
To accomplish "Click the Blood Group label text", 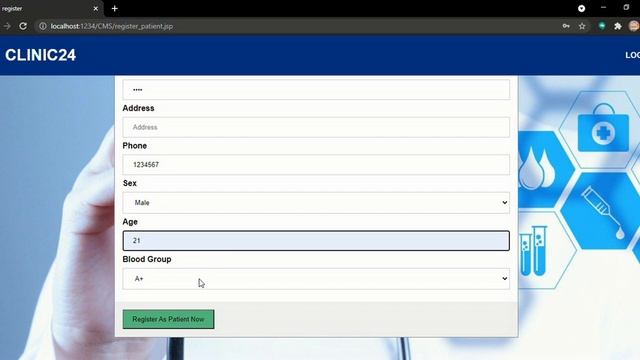I will pyautogui.click(x=147, y=259).
